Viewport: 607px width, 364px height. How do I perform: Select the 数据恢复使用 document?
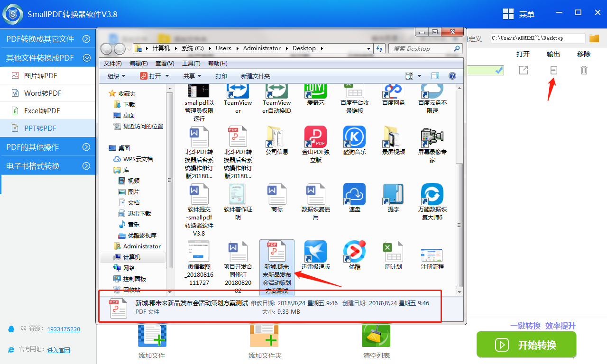point(315,202)
